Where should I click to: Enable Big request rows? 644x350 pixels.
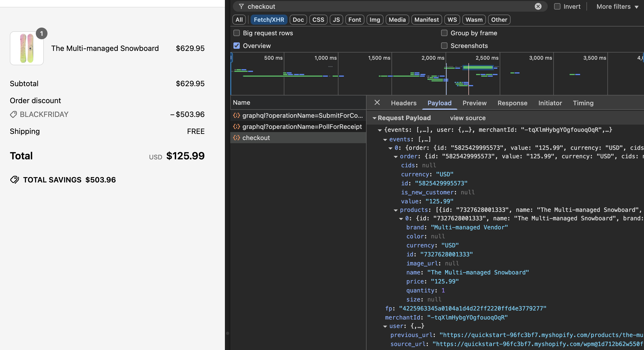[236, 33]
